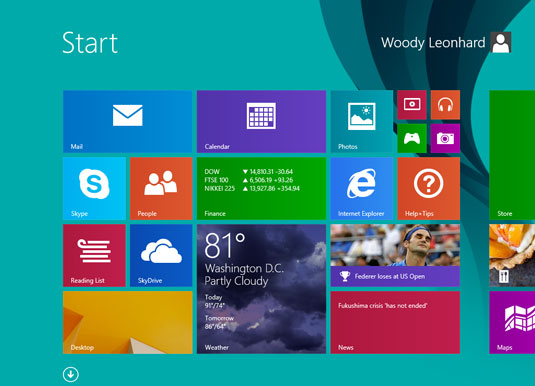
Task: Launch the small Camera tile
Action: click(x=445, y=138)
